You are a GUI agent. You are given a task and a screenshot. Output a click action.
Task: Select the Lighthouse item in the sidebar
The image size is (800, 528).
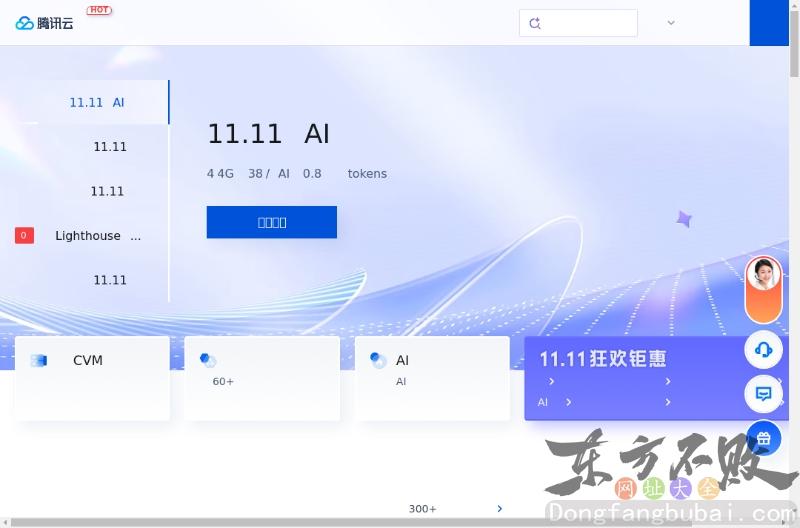(x=98, y=236)
